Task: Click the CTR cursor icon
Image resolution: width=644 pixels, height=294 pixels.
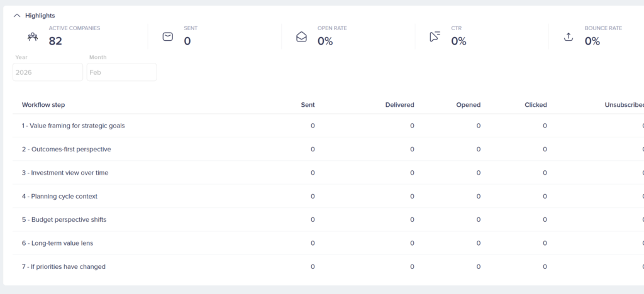Action: [435, 36]
